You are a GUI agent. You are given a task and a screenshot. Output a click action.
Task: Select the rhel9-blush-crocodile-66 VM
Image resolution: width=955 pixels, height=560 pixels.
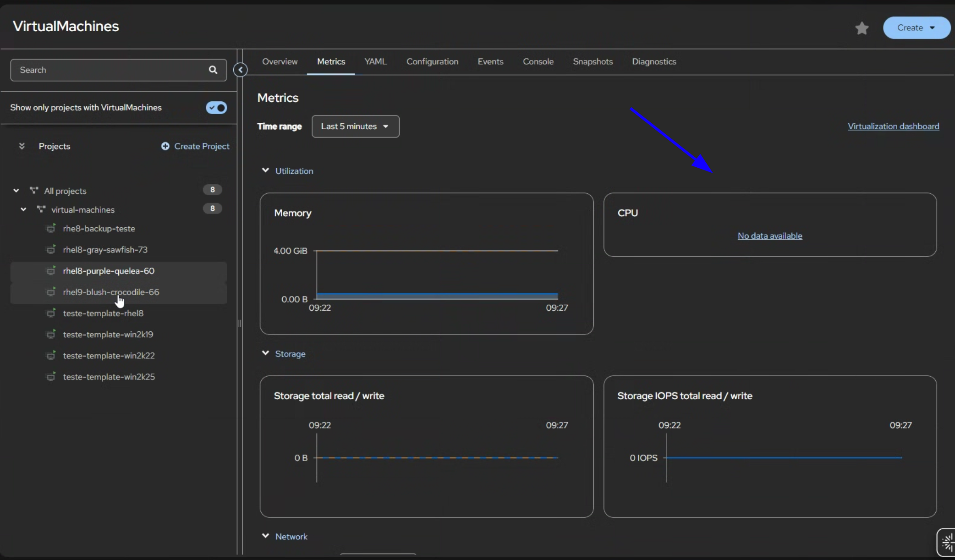coord(111,292)
